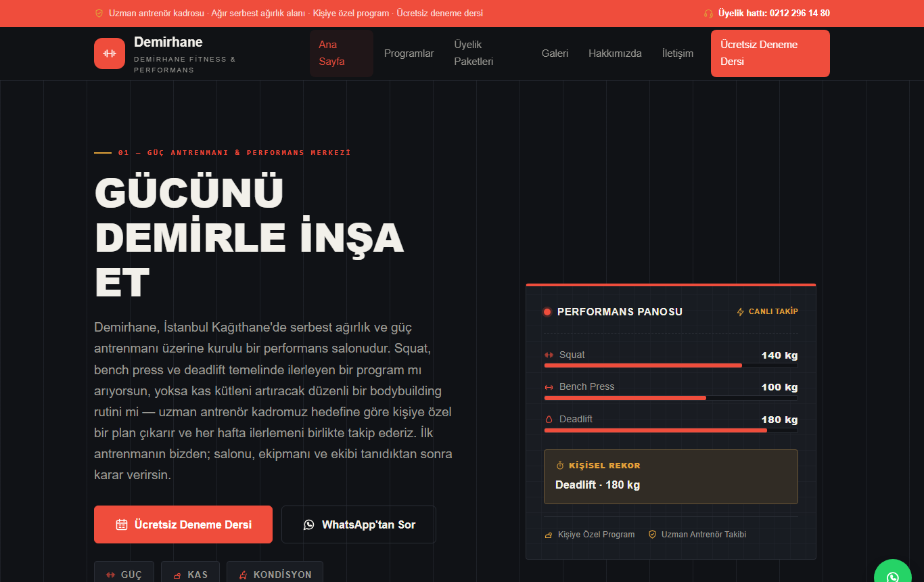Click the kettlebell icon beside Deadlift
The width and height of the screenshot is (924, 582).
tap(549, 420)
